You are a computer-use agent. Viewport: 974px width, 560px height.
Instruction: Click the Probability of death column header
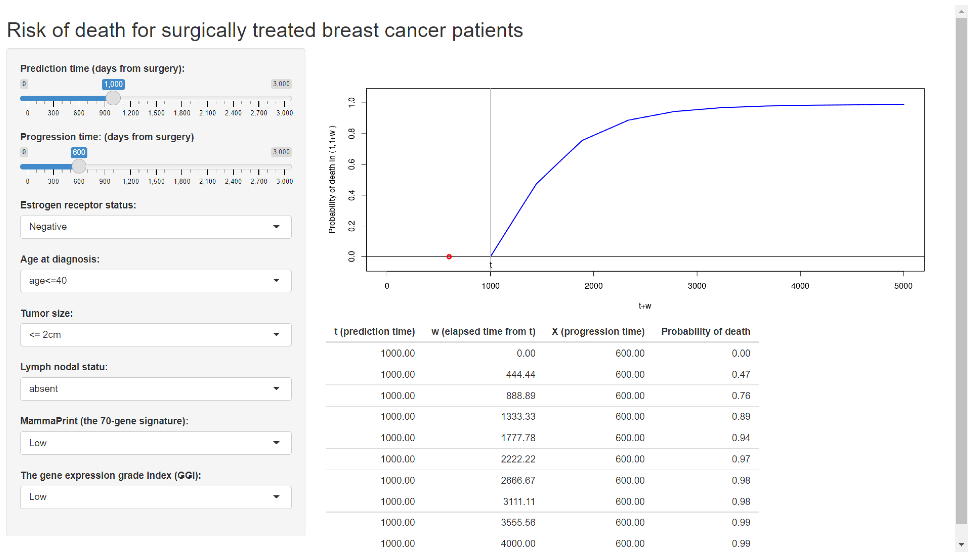[x=705, y=331]
